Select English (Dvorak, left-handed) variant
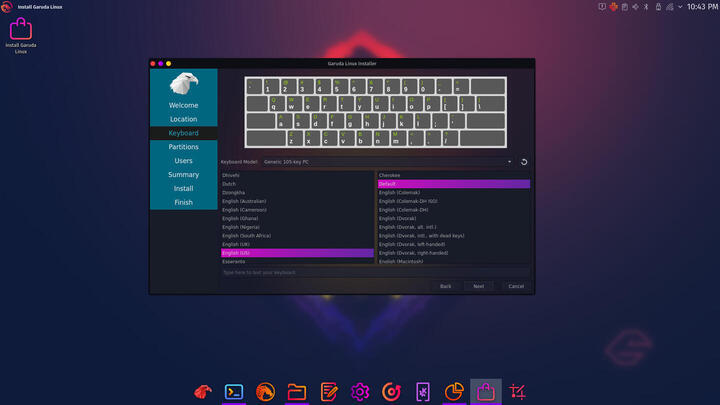This screenshot has height=405, width=720. pos(454,244)
